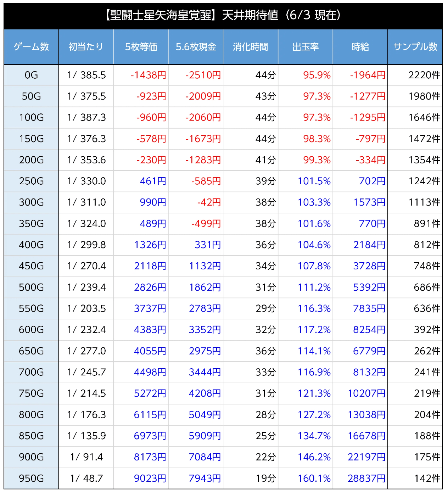
Task: Click the table title 聖闘士星矢海皇覚醒 天井期待値
Action: pyautogui.click(x=223, y=15)
